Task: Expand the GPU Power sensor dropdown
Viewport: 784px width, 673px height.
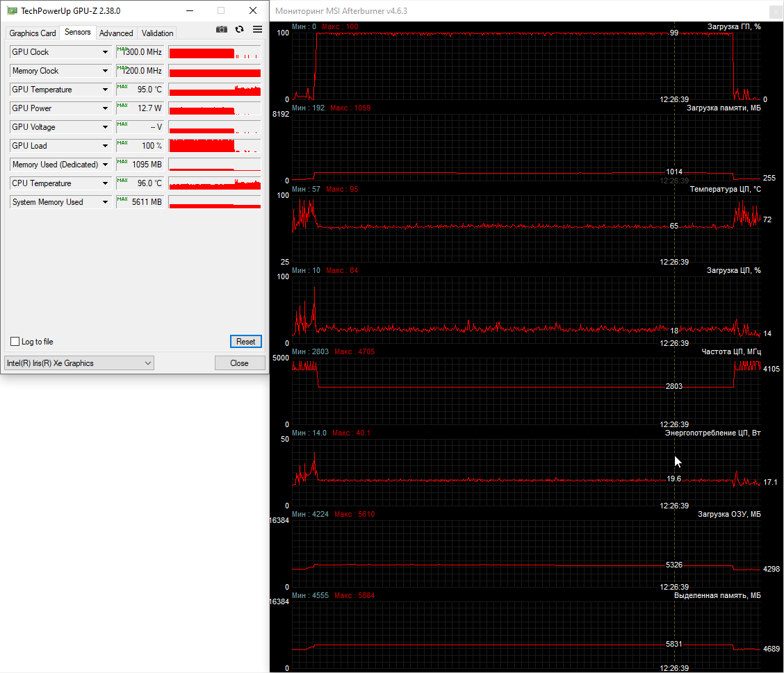Action: (105, 108)
